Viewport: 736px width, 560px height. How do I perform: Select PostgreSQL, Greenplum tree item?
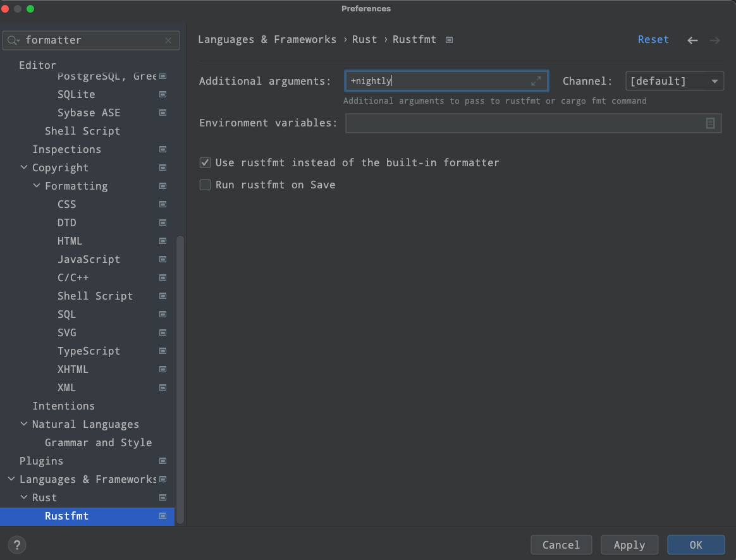[107, 76]
